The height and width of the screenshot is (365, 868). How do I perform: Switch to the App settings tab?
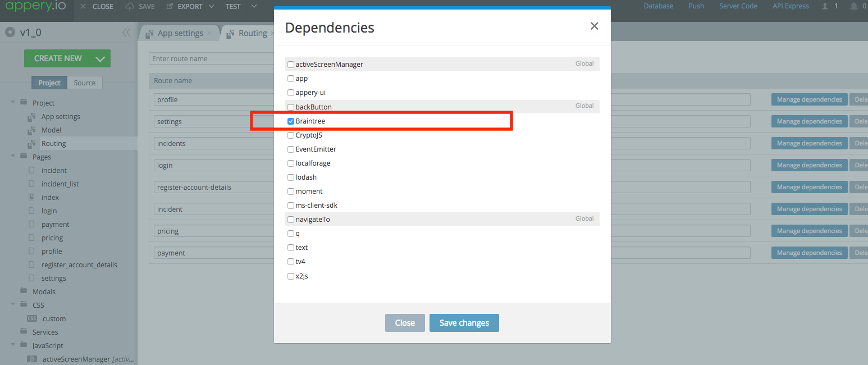pyautogui.click(x=180, y=33)
